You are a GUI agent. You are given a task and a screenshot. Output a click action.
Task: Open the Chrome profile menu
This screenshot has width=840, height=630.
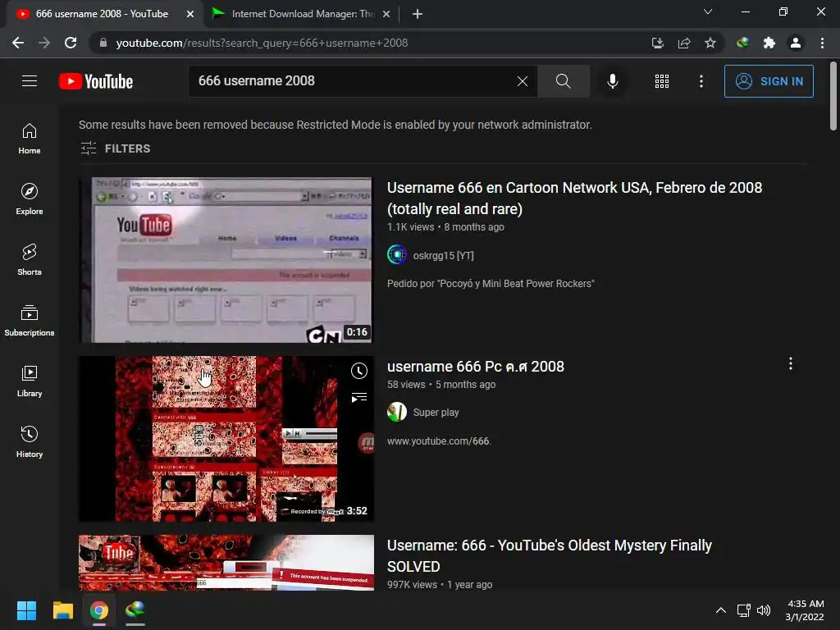coord(796,43)
